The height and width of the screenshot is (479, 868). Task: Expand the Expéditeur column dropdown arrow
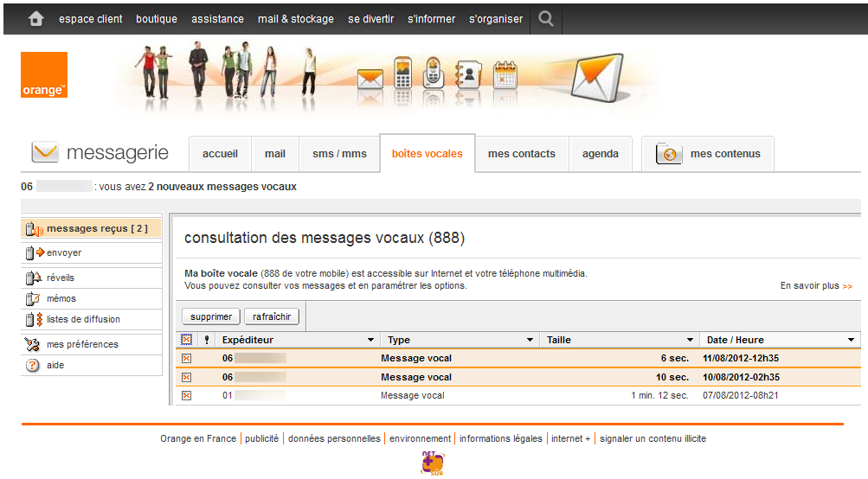371,341
